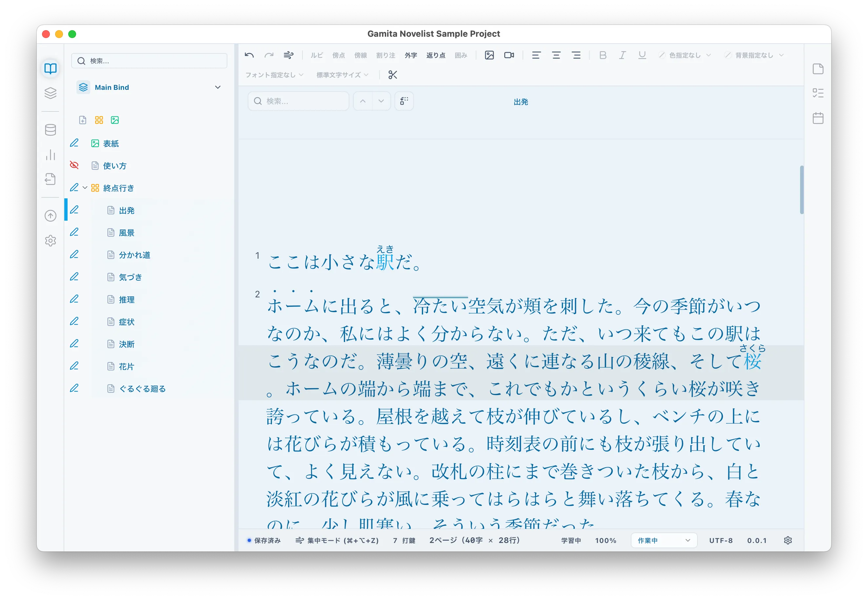Select the 気づき chapter
This screenshot has width=868, height=600.
click(x=130, y=277)
